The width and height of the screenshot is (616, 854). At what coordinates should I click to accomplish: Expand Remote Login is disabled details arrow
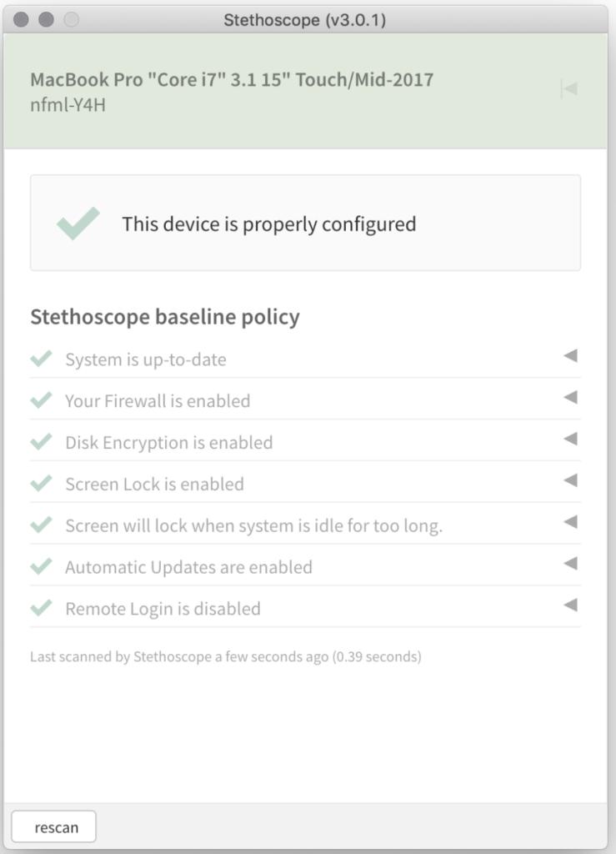(570, 605)
